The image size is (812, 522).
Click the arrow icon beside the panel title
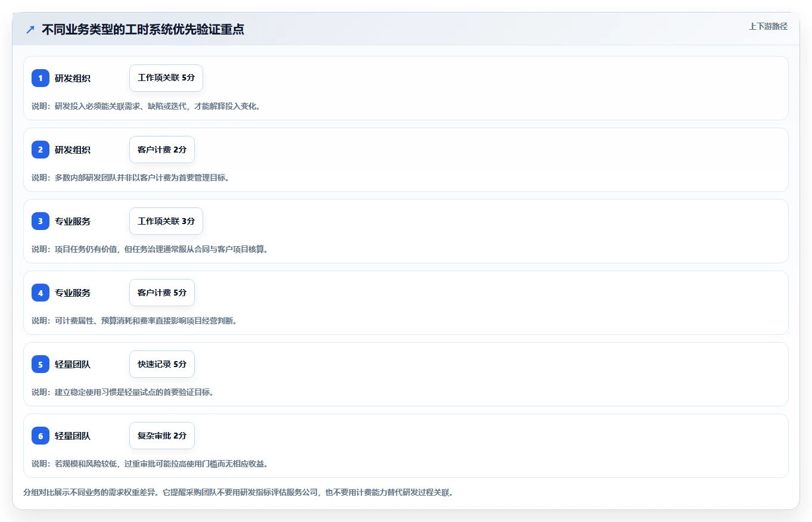click(x=30, y=29)
